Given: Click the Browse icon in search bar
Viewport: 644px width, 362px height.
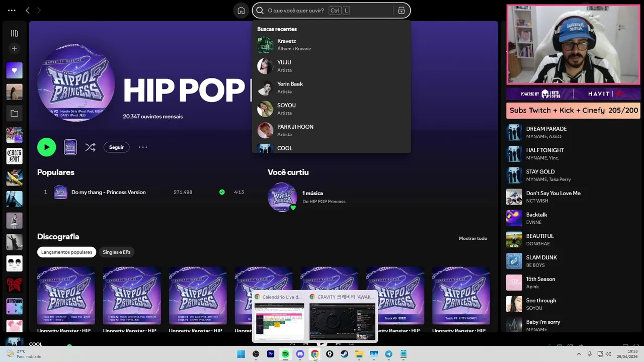Looking at the screenshot, I should 401,11.
